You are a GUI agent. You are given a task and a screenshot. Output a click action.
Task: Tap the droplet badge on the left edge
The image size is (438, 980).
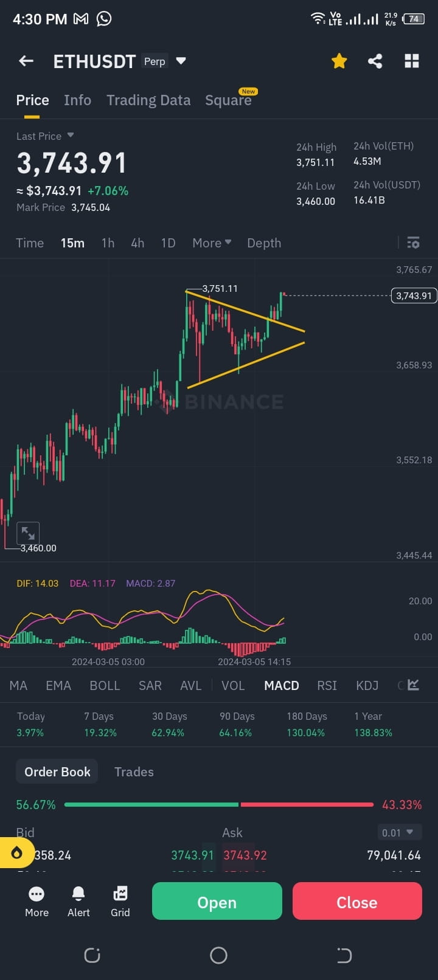(16, 852)
